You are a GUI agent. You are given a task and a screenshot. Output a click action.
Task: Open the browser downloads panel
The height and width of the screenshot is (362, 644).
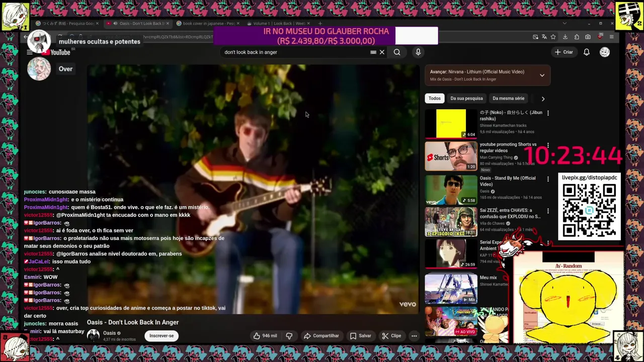point(565,37)
